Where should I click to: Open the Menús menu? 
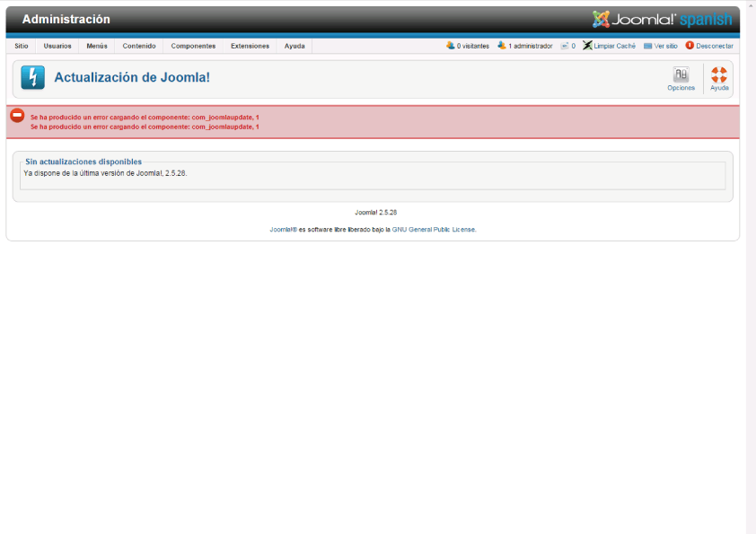coord(97,46)
